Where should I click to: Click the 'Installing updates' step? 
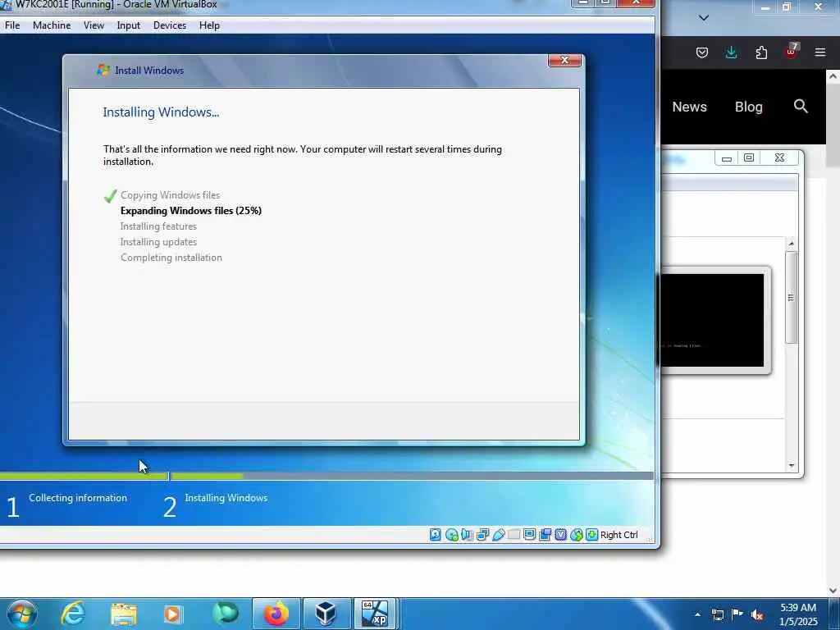coord(158,242)
